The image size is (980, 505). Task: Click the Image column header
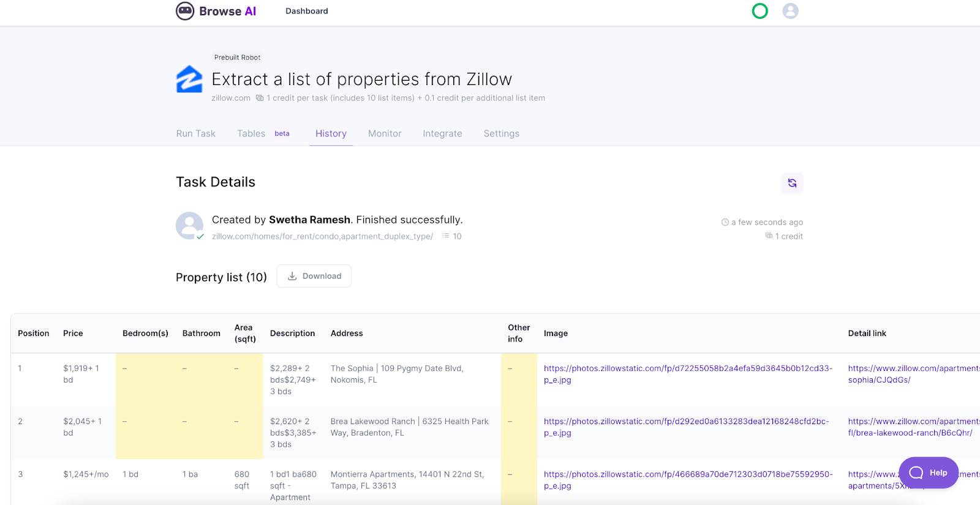click(x=556, y=334)
